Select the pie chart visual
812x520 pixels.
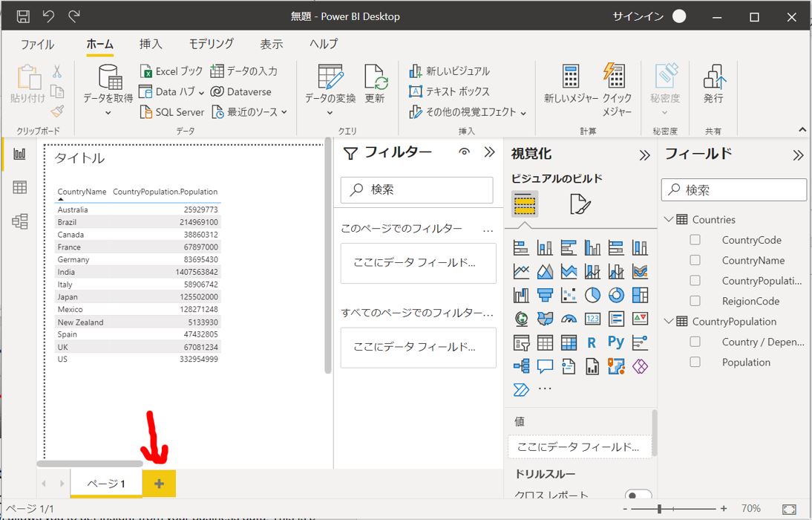click(x=592, y=295)
